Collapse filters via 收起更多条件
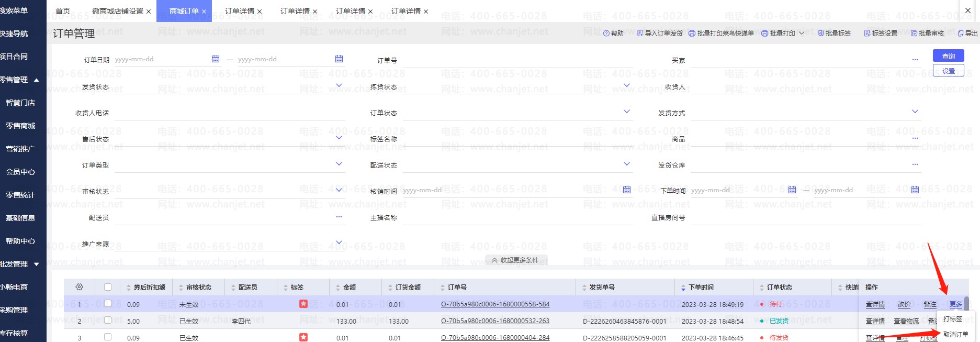980x342 pixels. point(515,260)
